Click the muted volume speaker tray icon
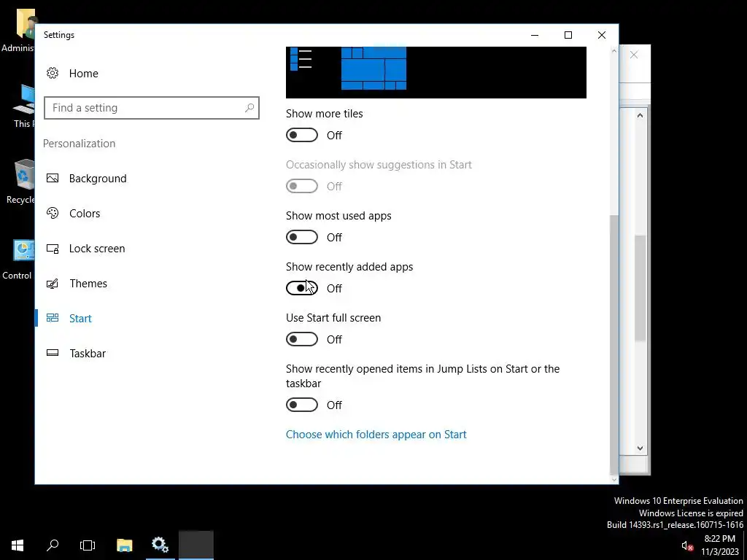Screen dimensions: 747x560 pos(687,545)
